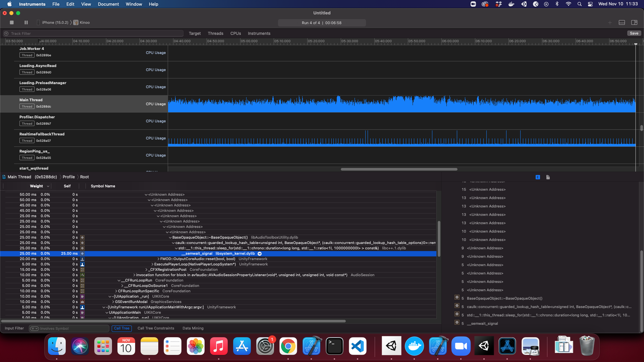The image size is (644, 362).
Task: Stop the recording with the stop button
Action: [12, 22]
